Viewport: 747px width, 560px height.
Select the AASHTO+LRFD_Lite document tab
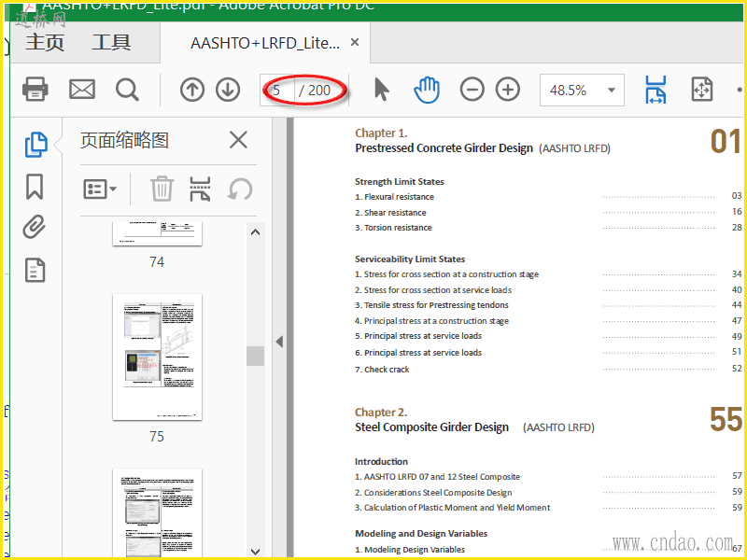265,43
